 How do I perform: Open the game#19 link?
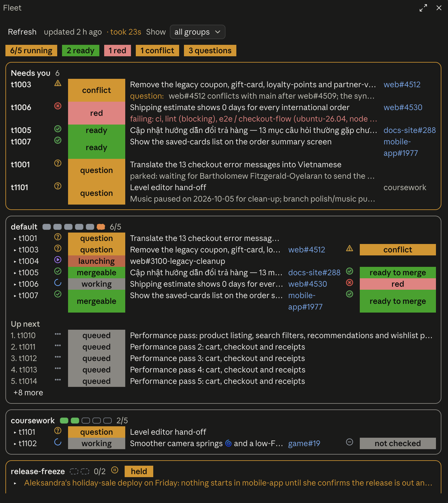click(x=304, y=443)
